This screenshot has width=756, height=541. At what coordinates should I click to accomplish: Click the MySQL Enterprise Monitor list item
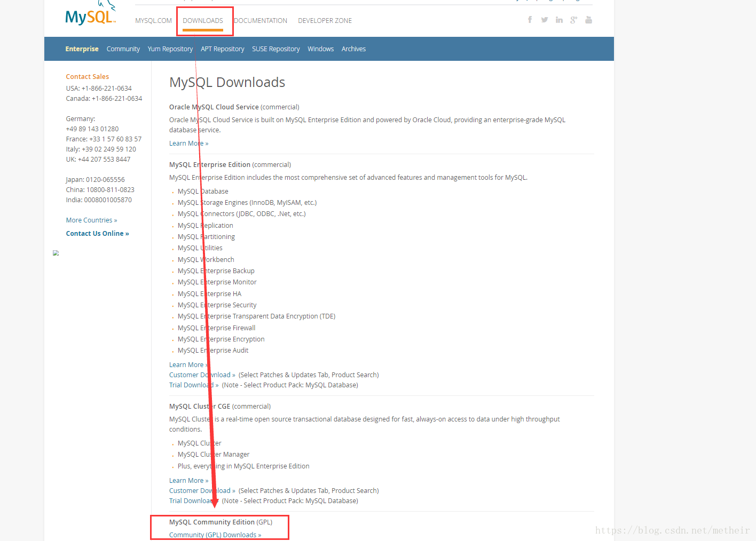pos(217,282)
